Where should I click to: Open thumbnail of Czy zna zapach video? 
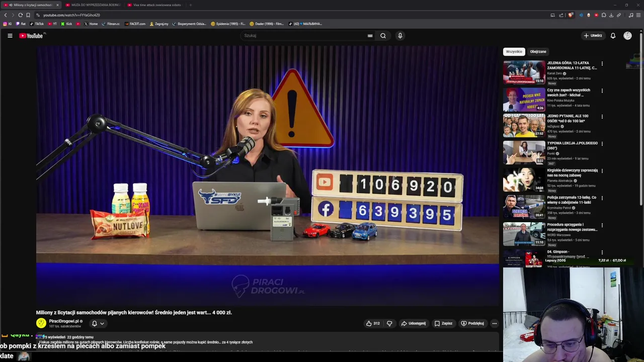pyautogui.click(x=524, y=100)
